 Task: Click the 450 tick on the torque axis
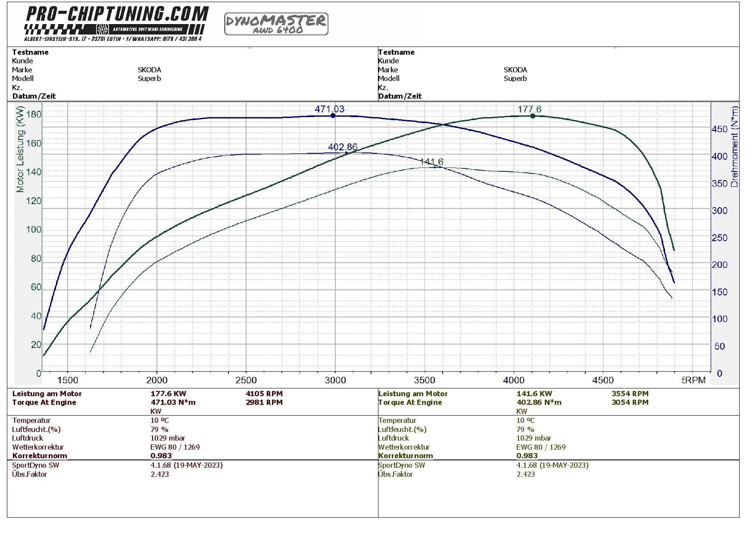click(x=719, y=129)
